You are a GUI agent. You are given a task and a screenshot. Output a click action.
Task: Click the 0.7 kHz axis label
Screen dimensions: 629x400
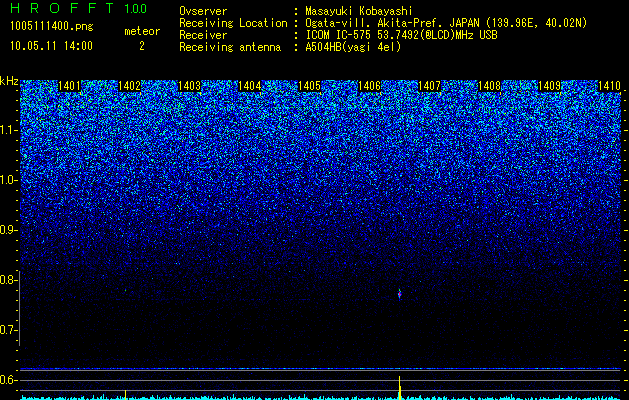[x=9, y=330]
